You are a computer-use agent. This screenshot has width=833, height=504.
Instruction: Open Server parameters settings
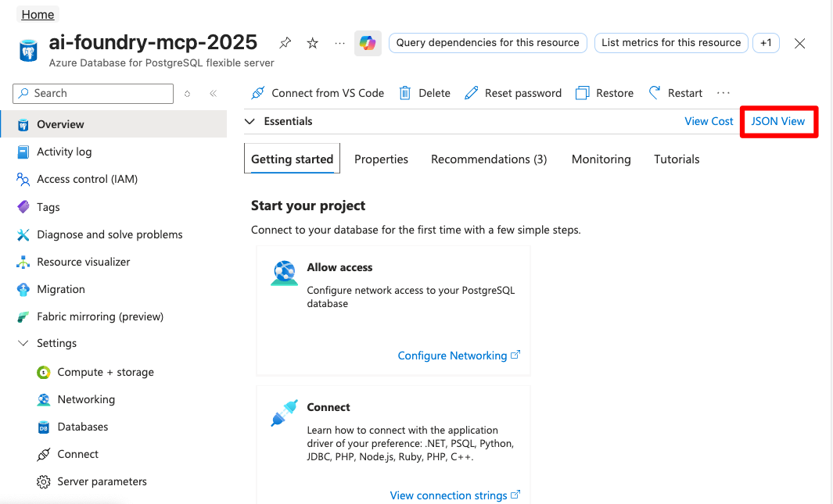pos(102,481)
